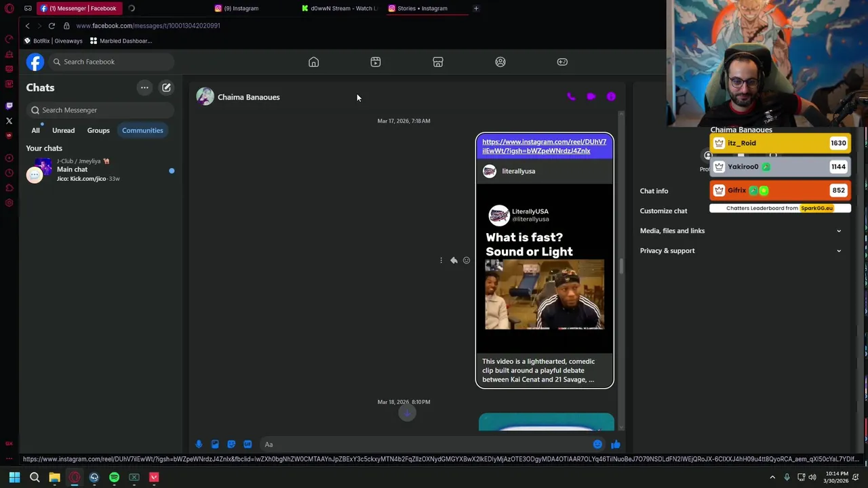Show hidden system tray icons
The height and width of the screenshot is (488, 868).
pos(772,477)
